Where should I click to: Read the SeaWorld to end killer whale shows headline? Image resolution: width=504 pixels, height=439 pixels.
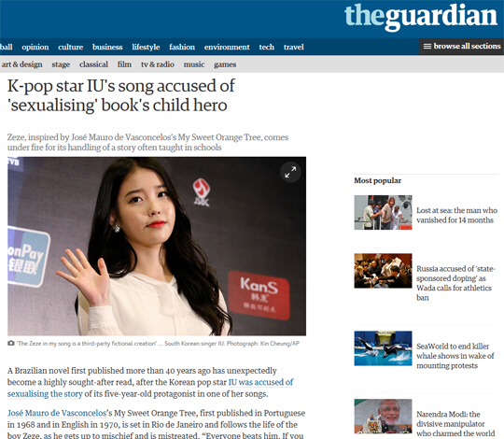click(455, 356)
